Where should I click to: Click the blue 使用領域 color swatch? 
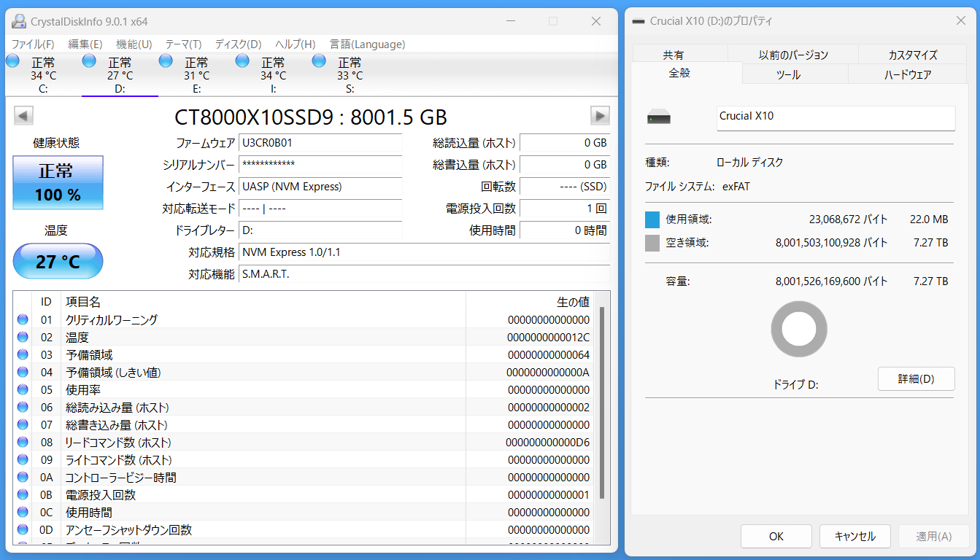652,219
